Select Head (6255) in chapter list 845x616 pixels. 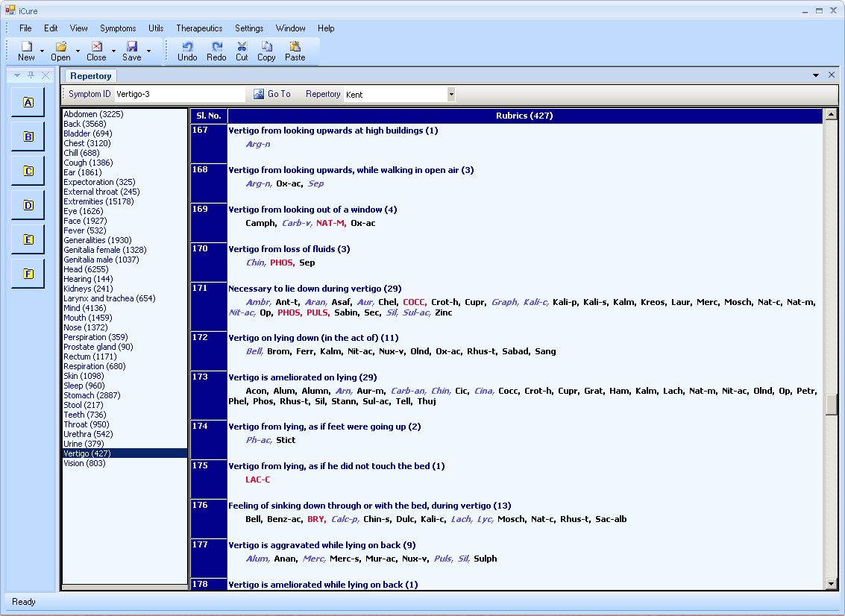tap(86, 269)
